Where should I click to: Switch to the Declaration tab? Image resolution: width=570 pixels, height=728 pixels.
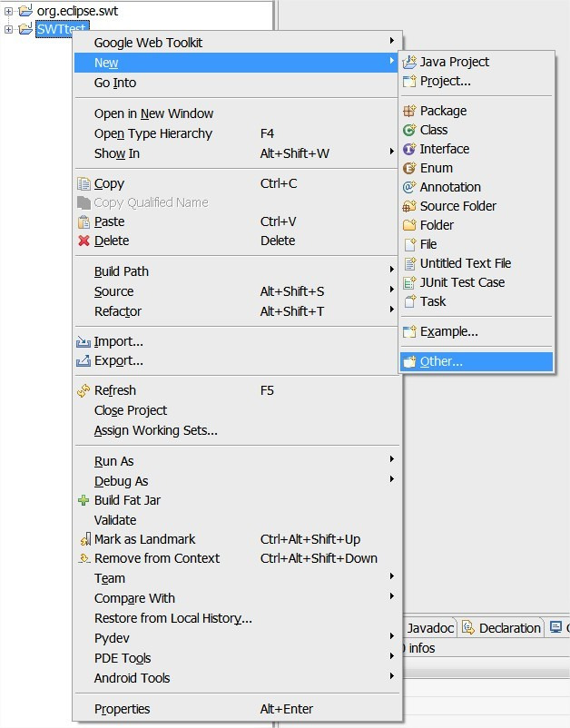pos(501,628)
